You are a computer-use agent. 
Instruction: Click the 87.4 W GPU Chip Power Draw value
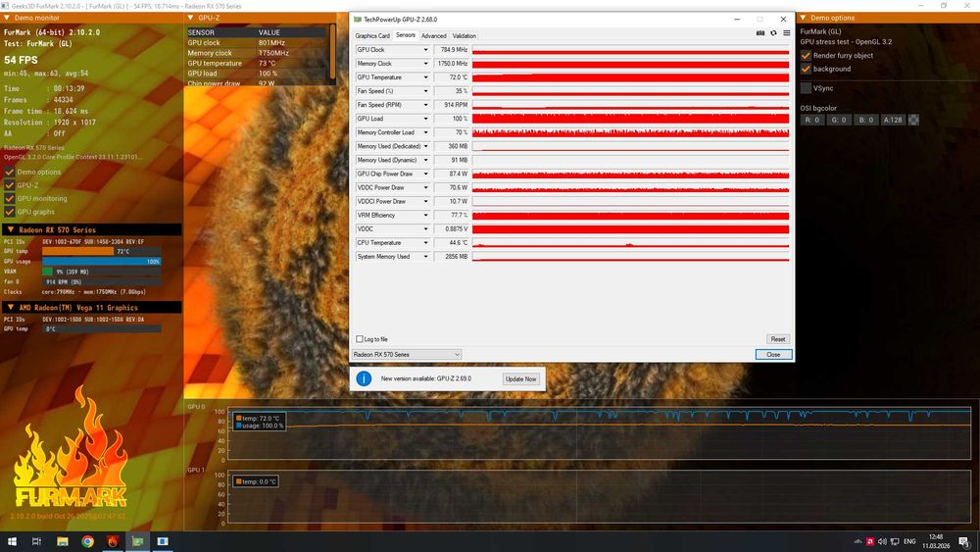(451, 174)
